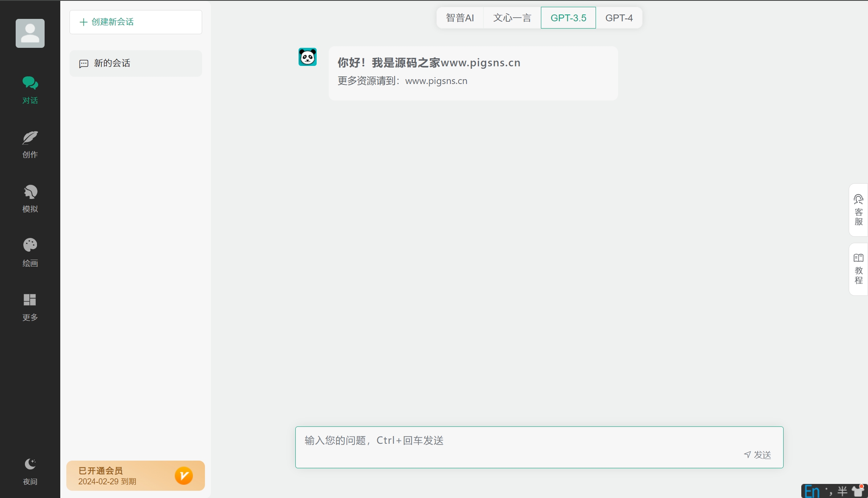
Task: Toggle 夜间 night mode
Action: coord(30,471)
